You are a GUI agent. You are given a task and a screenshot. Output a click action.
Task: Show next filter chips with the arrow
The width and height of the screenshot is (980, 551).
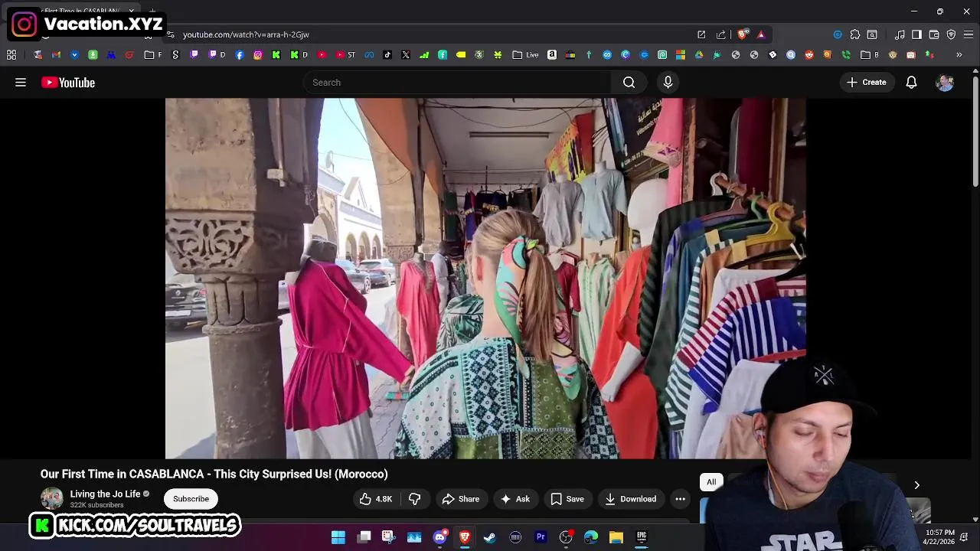[916, 485]
